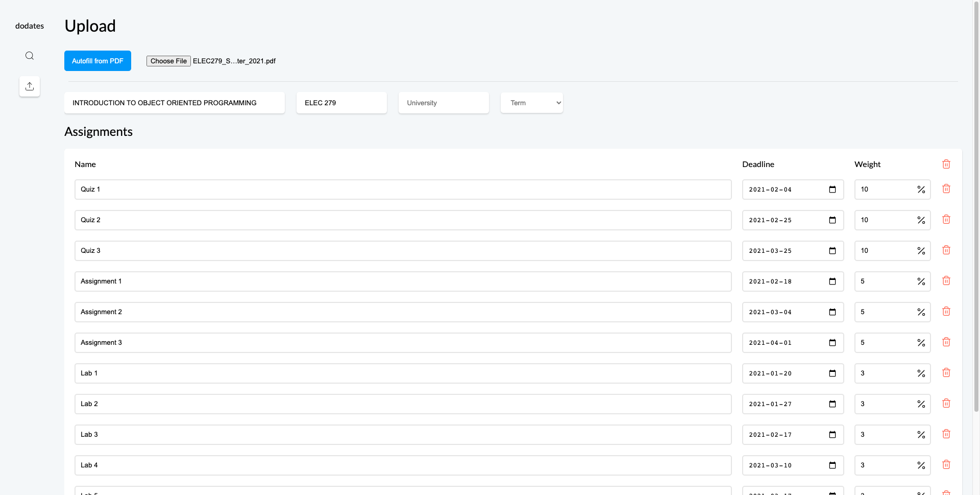Open calendar picker for Quiz 3 deadline
This screenshot has height=495, width=980.
point(832,251)
